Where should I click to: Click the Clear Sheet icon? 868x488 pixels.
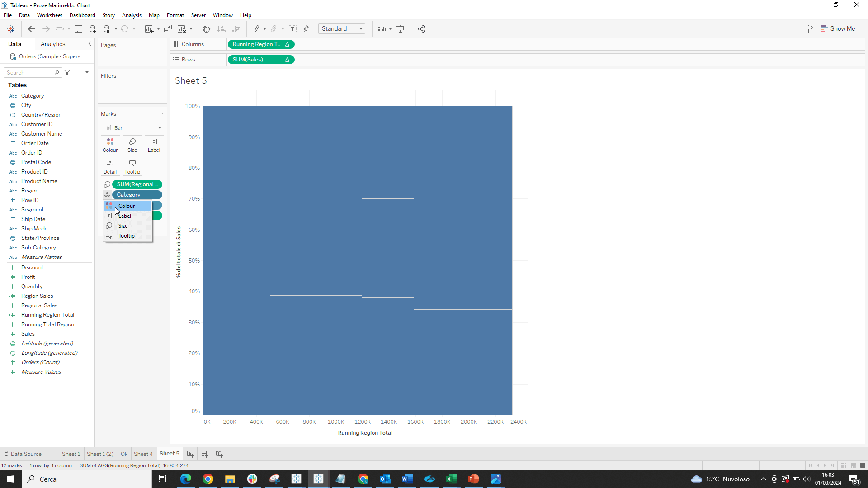(183, 29)
